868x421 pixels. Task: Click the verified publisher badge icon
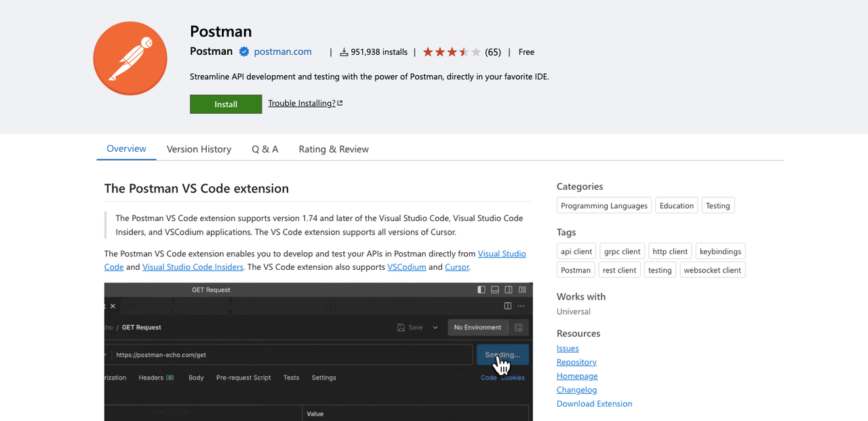pyautogui.click(x=244, y=52)
